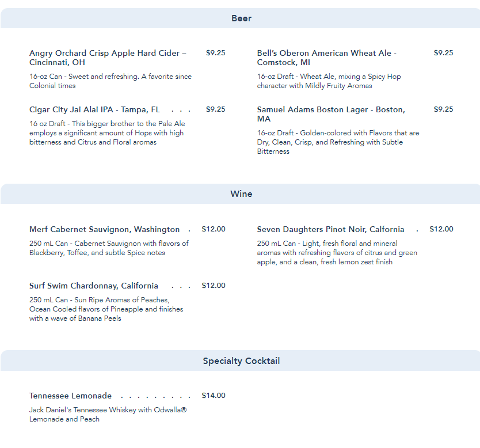Click the Cigar City Jai Alai description text
Viewport: 480px width, 448px height.
pyautogui.click(x=107, y=133)
